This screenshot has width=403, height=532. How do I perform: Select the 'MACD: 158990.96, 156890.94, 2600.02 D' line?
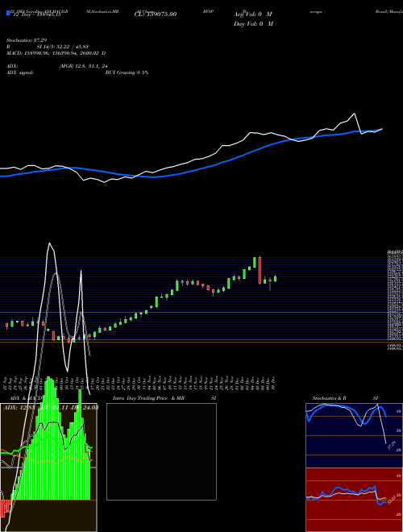coord(56,53)
